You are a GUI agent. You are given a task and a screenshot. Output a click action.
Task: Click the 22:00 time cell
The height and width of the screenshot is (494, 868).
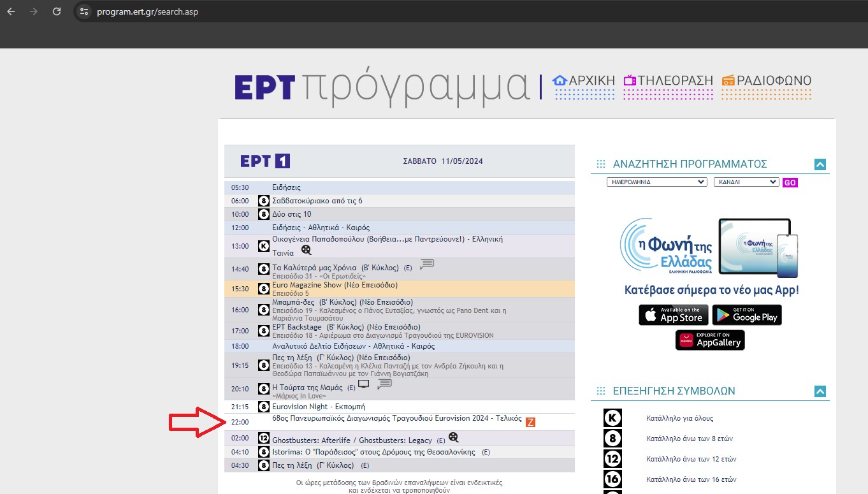click(x=240, y=422)
